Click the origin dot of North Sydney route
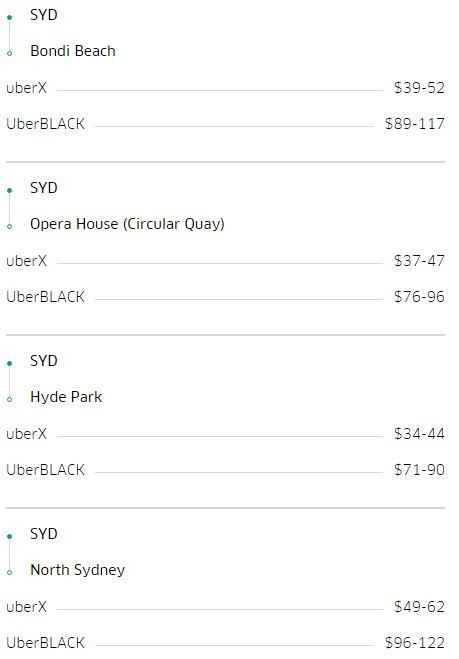Image resolution: width=459 pixels, height=659 pixels. tap(9, 536)
